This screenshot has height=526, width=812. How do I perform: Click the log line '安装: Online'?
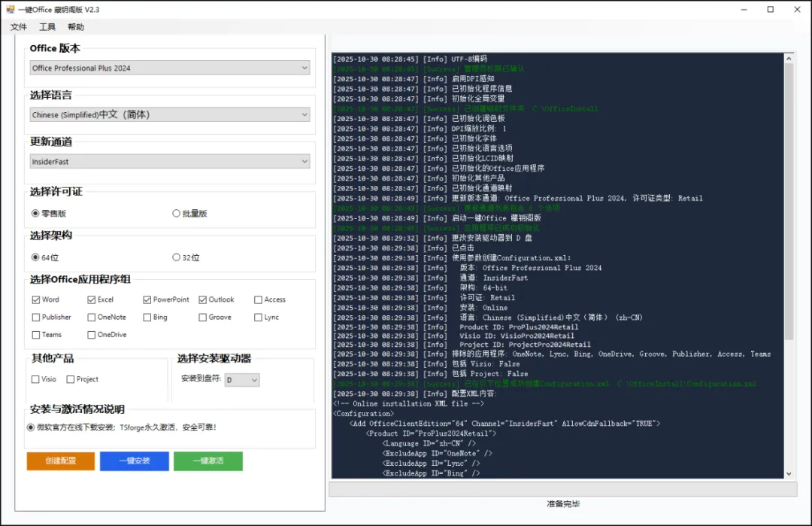[x=420, y=308]
